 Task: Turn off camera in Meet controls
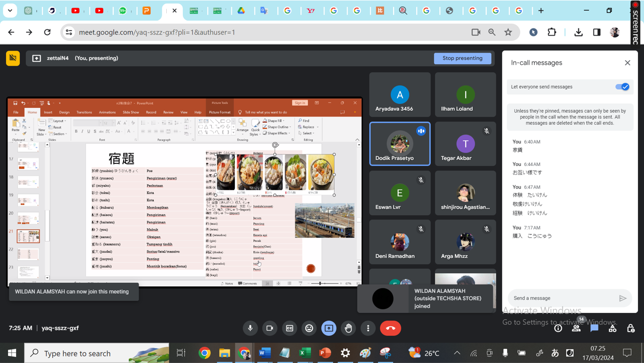pos(270,328)
